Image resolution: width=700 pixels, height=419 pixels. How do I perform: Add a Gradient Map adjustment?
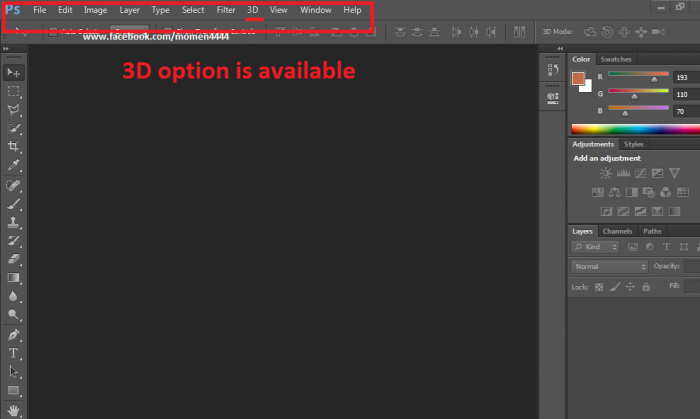tap(675, 212)
